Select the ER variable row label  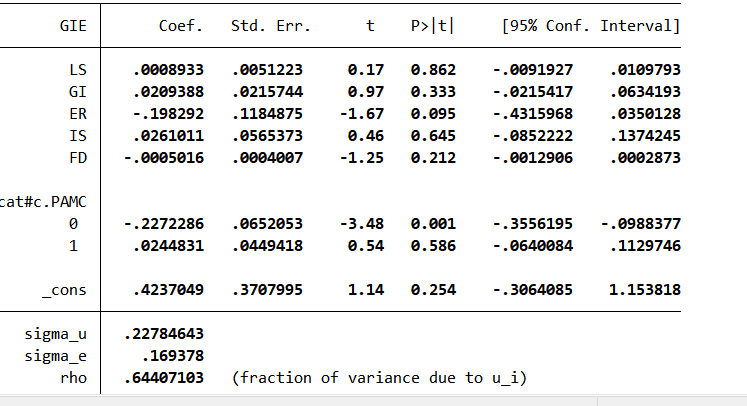tap(77, 114)
